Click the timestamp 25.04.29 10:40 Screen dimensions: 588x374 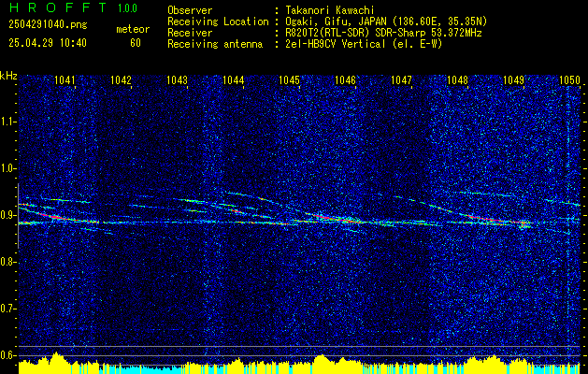pos(48,43)
